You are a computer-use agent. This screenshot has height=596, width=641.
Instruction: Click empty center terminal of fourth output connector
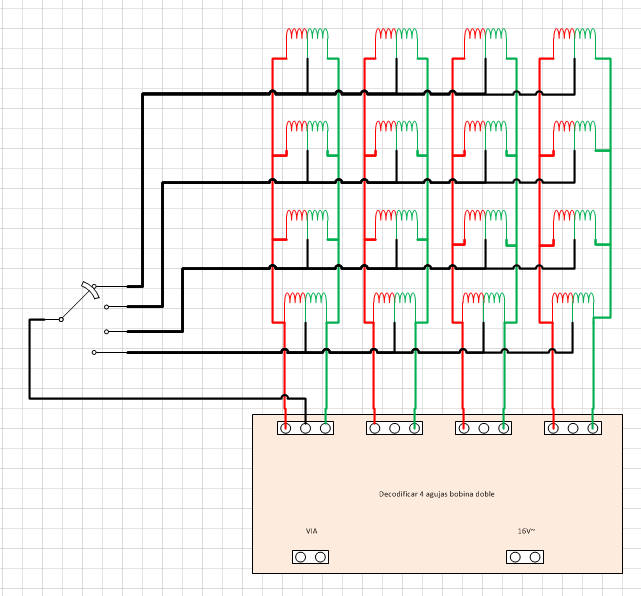pos(573,428)
